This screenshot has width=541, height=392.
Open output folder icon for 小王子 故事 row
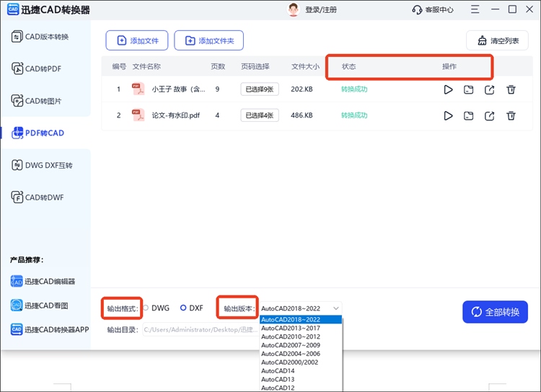click(469, 89)
